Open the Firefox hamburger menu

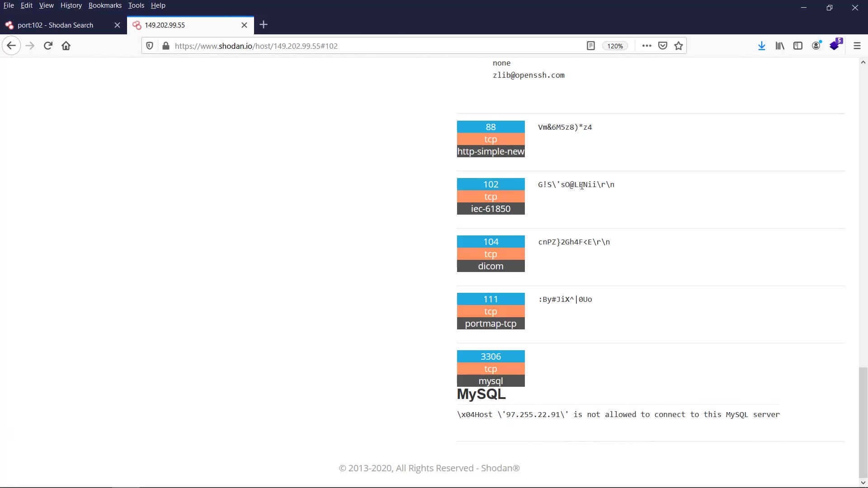[857, 46]
